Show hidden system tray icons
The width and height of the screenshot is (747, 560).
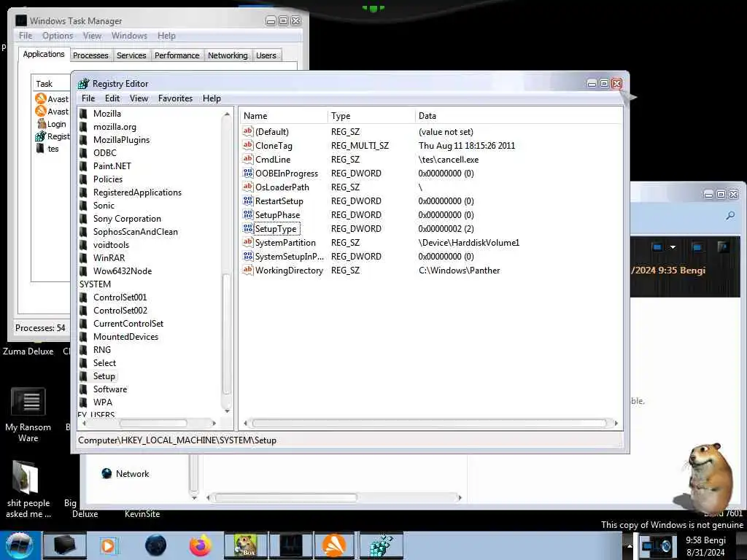tap(630, 546)
